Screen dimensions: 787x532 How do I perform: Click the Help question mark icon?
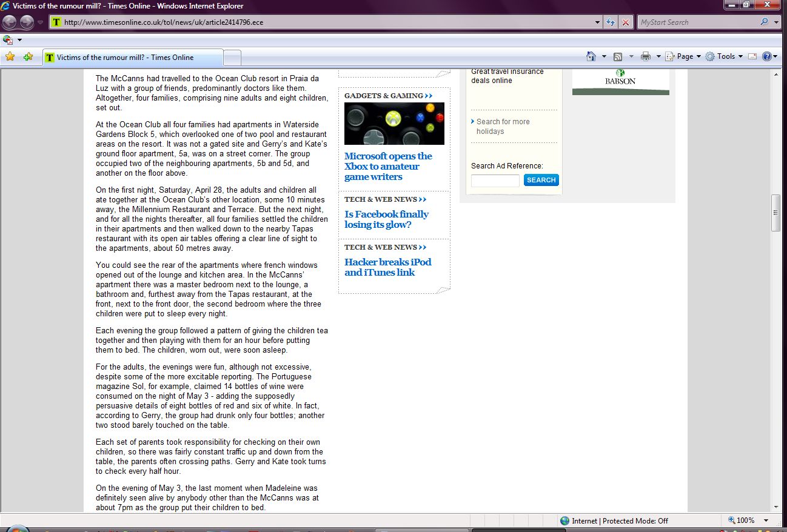click(767, 56)
